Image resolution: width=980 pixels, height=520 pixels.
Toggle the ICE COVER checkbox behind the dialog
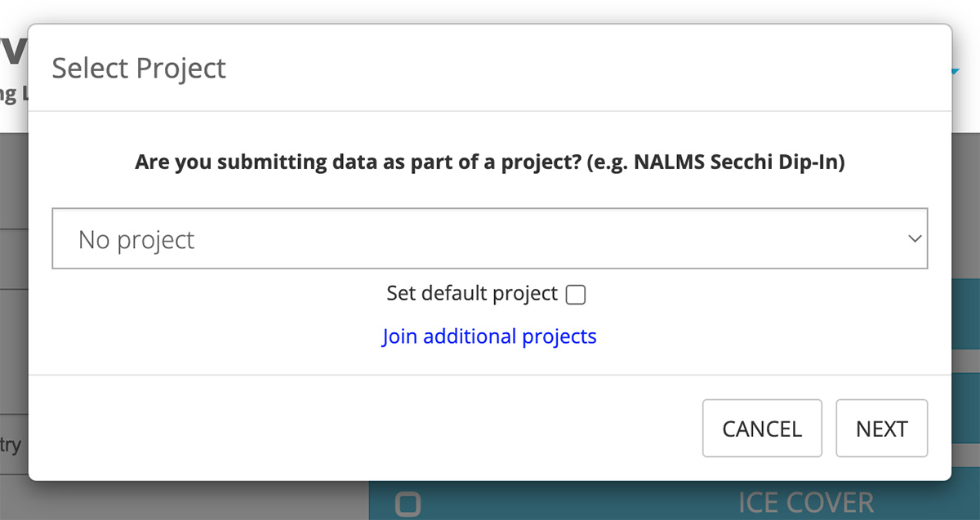(x=408, y=504)
